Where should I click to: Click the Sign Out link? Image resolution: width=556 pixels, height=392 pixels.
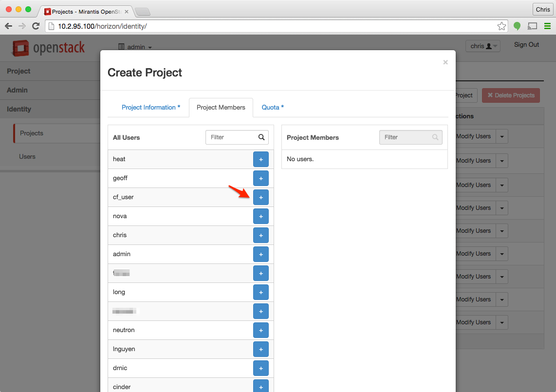526,45
